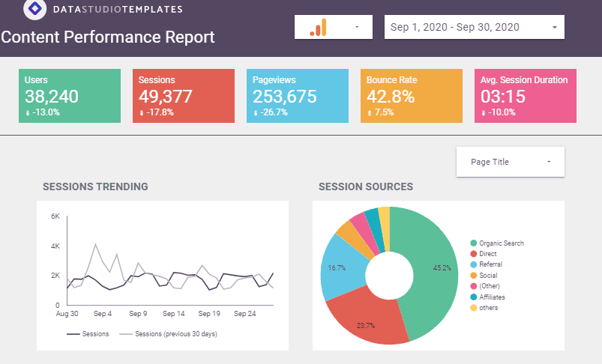Click the Sessions legend in the trend chart
The width and height of the screenshot is (602, 364).
point(88,334)
